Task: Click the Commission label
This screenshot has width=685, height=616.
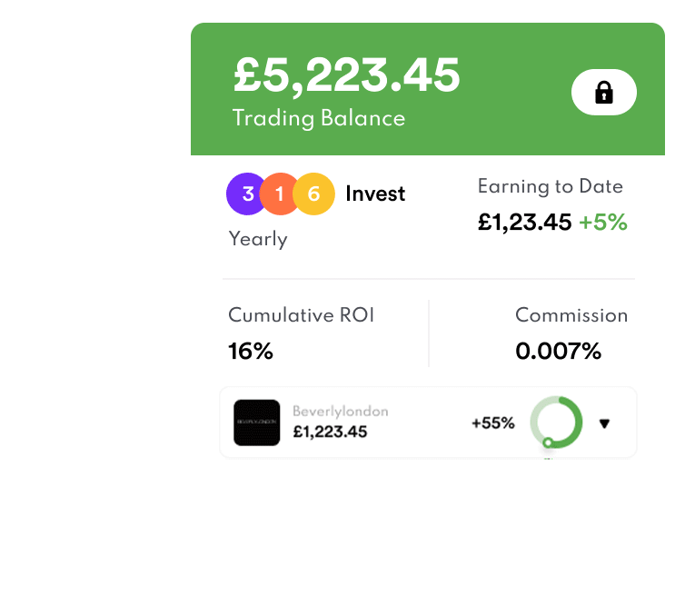Action: [x=571, y=315]
